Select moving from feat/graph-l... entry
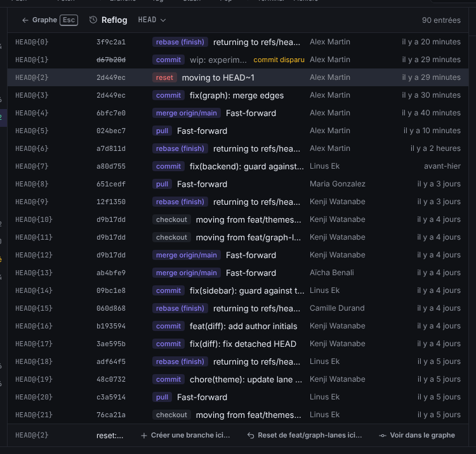This screenshot has height=454, width=476. [x=238, y=237]
